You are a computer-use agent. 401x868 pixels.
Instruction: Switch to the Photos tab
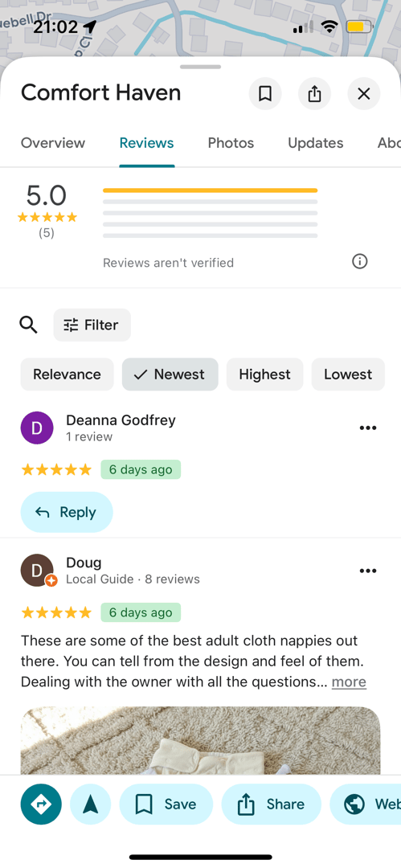(x=231, y=143)
